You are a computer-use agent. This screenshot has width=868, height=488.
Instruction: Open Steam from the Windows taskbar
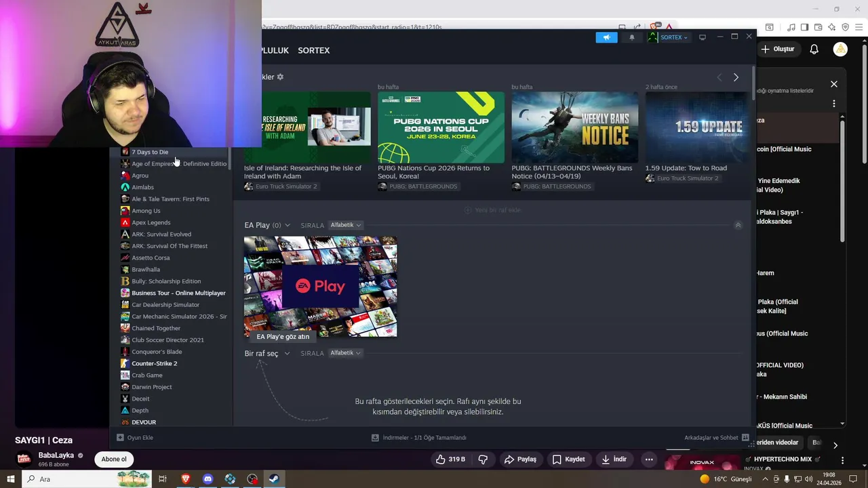275,479
